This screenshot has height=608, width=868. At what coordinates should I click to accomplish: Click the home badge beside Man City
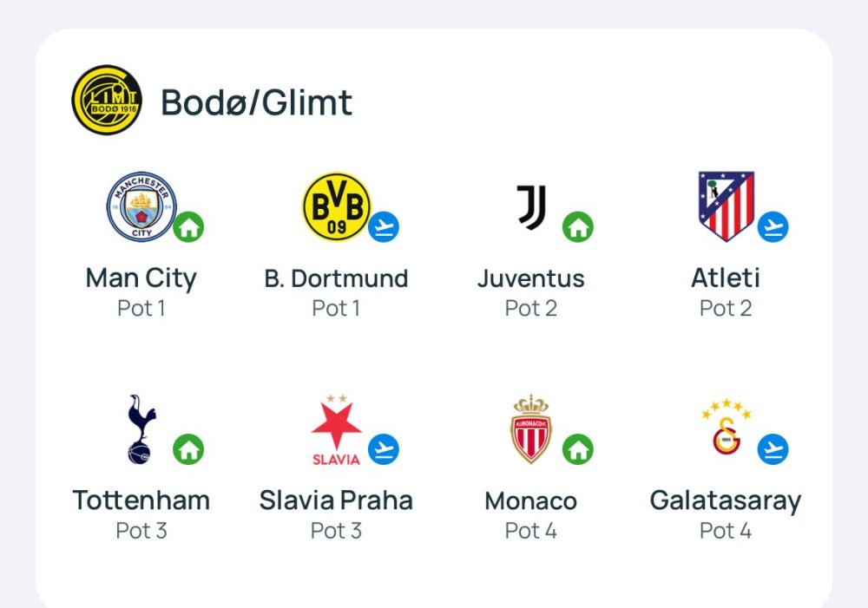tap(188, 227)
